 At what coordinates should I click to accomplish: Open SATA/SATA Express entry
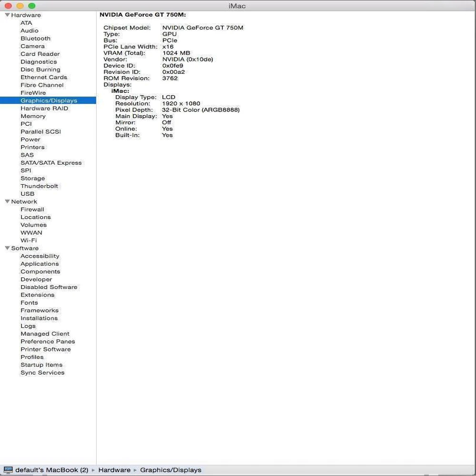pos(51,163)
